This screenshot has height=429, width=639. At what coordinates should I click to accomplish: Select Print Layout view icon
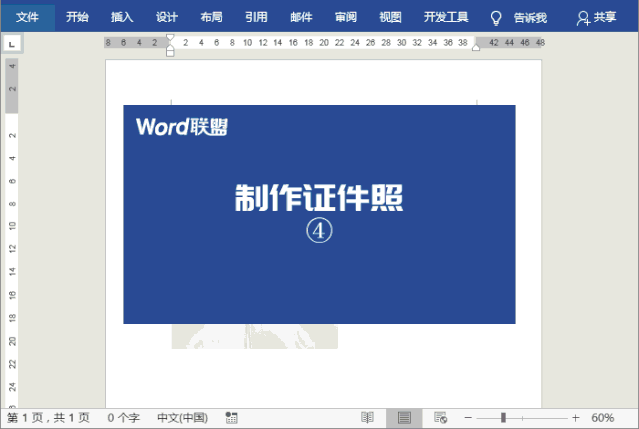(404, 418)
